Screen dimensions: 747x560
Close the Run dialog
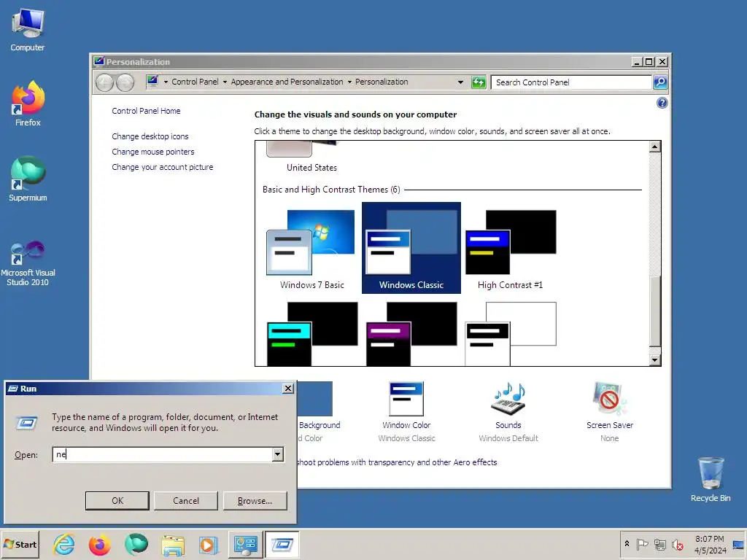tap(288, 389)
